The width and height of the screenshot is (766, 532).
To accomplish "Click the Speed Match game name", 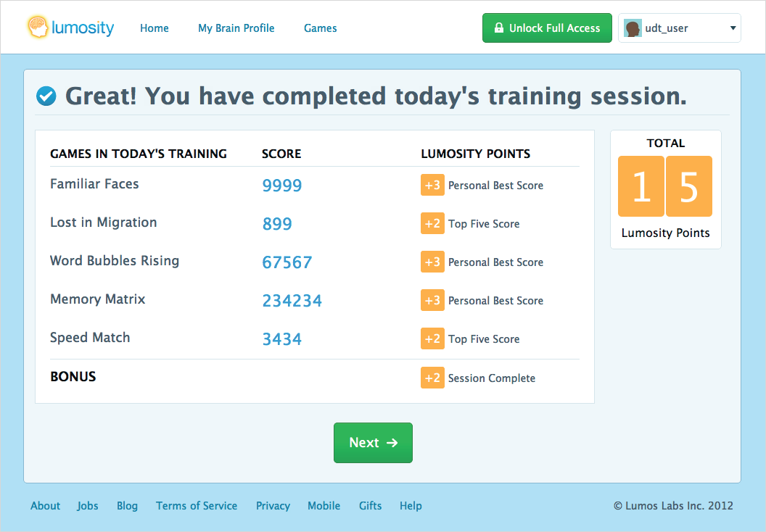I will (x=90, y=338).
